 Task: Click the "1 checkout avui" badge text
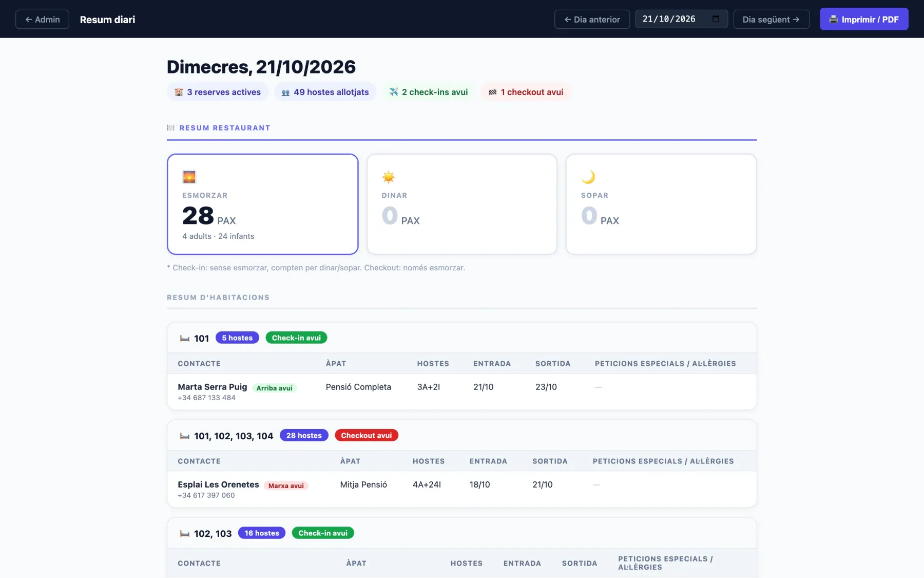pos(532,92)
